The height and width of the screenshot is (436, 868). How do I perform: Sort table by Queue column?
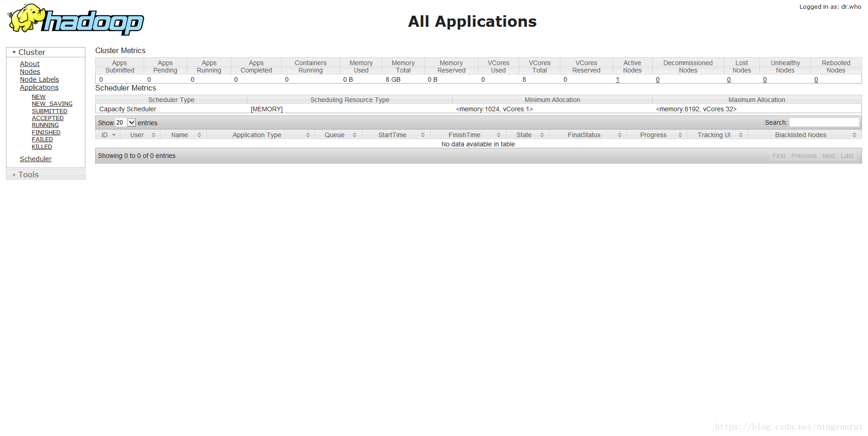pos(339,135)
